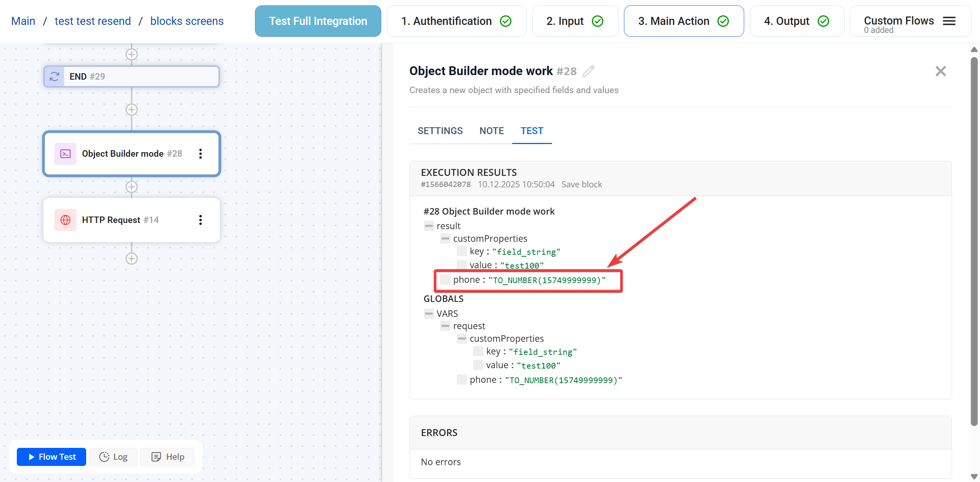Image resolution: width=980 pixels, height=482 pixels.
Task: Switch to the NOTE tab
Action: coord(492,131)
